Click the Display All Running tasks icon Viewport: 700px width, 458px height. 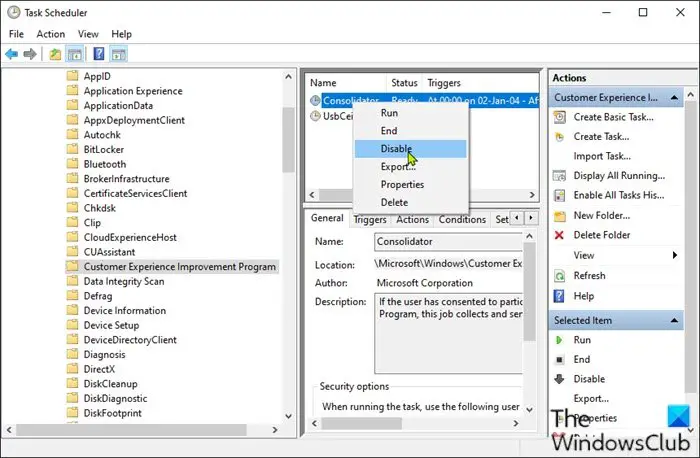[559, 176]
